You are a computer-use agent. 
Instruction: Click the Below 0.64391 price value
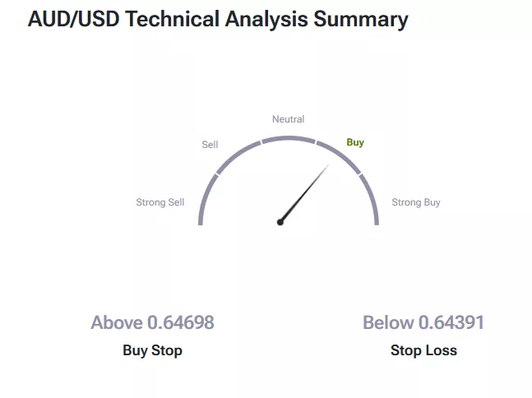pyautogui.click(x=423, y=322)
